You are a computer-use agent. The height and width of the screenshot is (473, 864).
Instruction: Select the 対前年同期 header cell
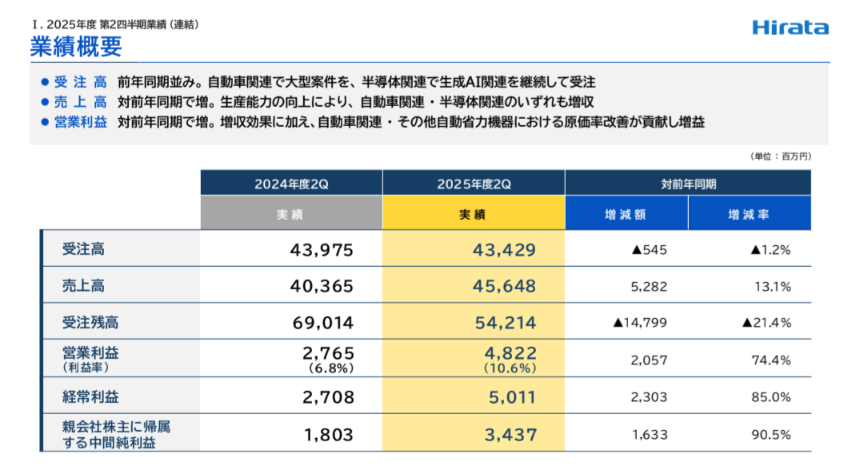coord(688,183)
